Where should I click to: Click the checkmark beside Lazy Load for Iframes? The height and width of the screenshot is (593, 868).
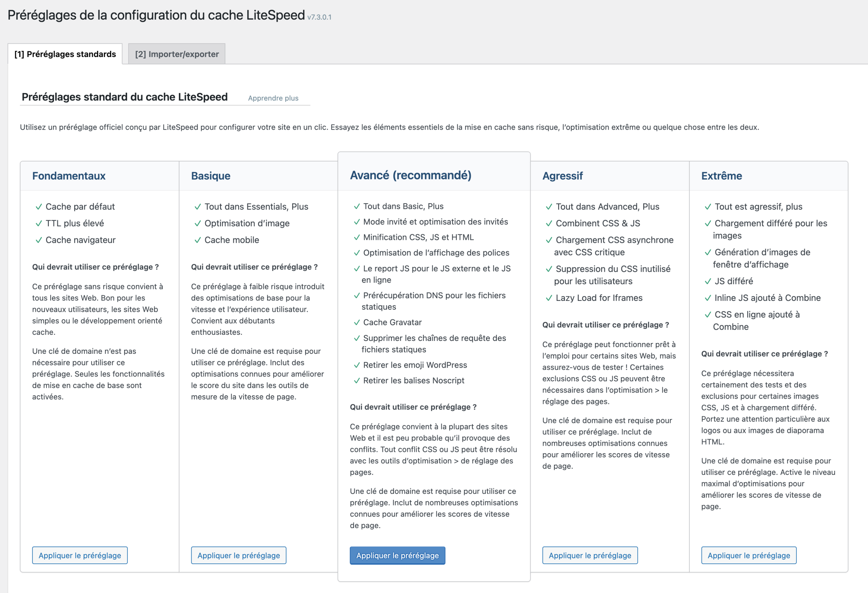549,298
